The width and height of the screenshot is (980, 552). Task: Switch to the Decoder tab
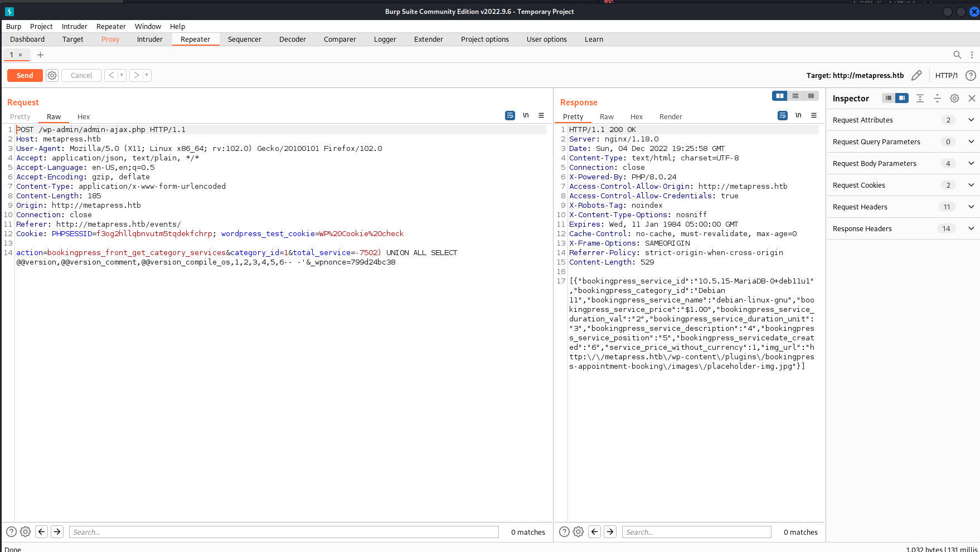293,39
